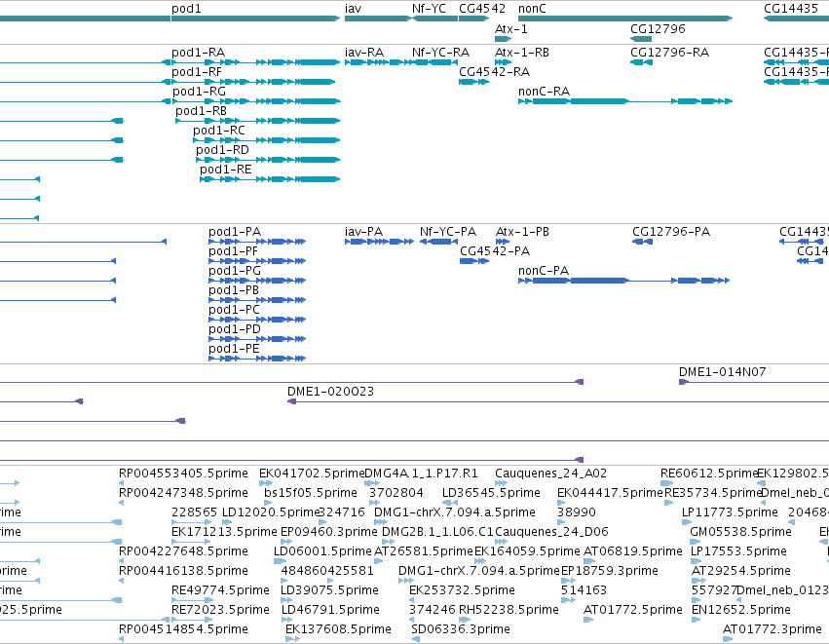Select the pod1-RD transcript label

(x=222, y=150)
